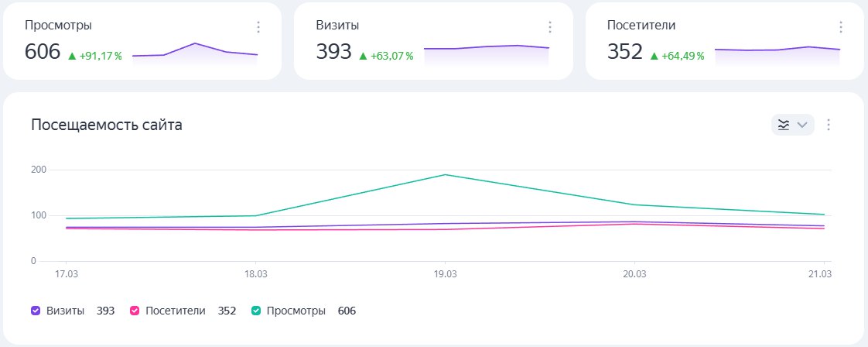Click the Визиты sparkline mini chart
868x347 pixels.
486,51
